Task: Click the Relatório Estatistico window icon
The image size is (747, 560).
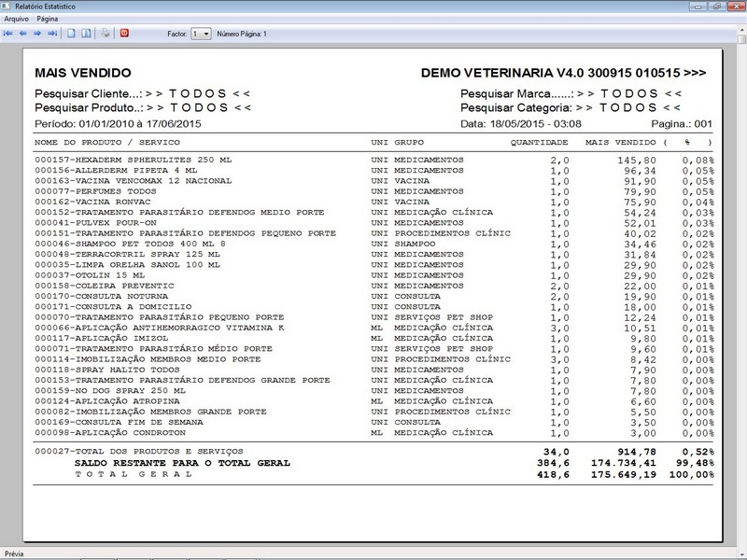Action: point(7,7)
